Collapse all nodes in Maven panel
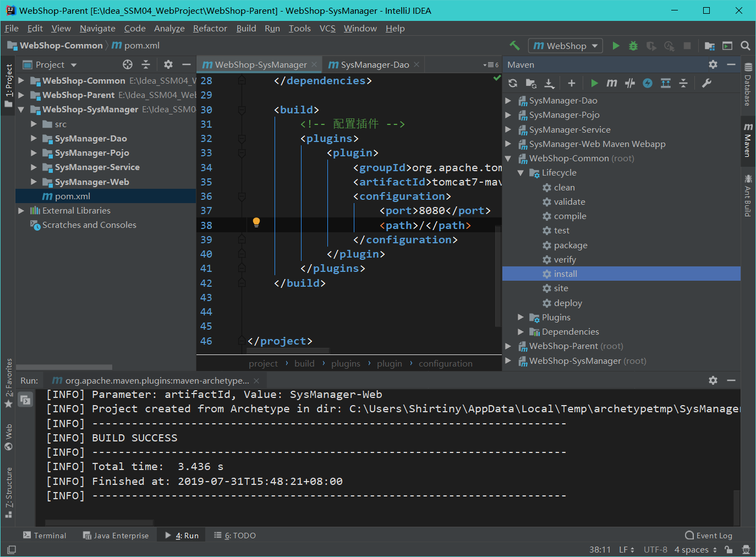The height and width of the screenshot is (557, 756). point(683,83)
